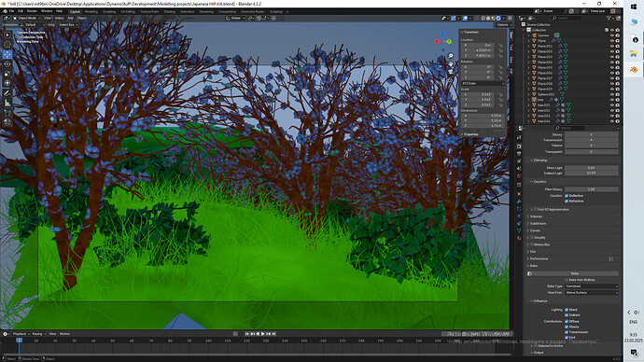Open the View From Above Surface dropdown
Image resolution: width=644 pixels, height=362 pixels.
592,293
